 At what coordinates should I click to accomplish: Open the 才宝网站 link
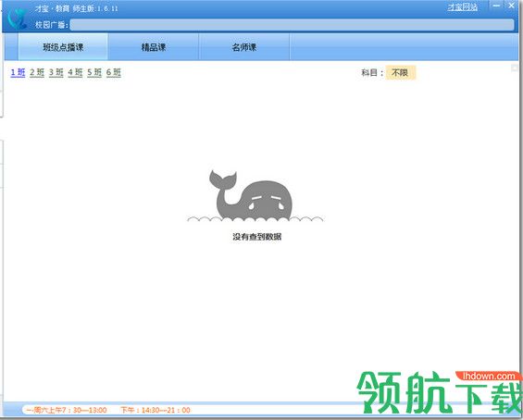(x=462, y=7)
